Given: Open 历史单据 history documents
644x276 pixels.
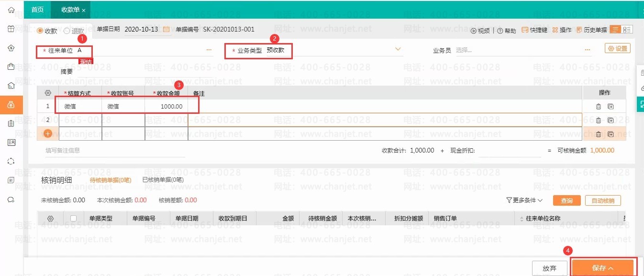Looking at the screenshot, I should (x=592, y=30).
